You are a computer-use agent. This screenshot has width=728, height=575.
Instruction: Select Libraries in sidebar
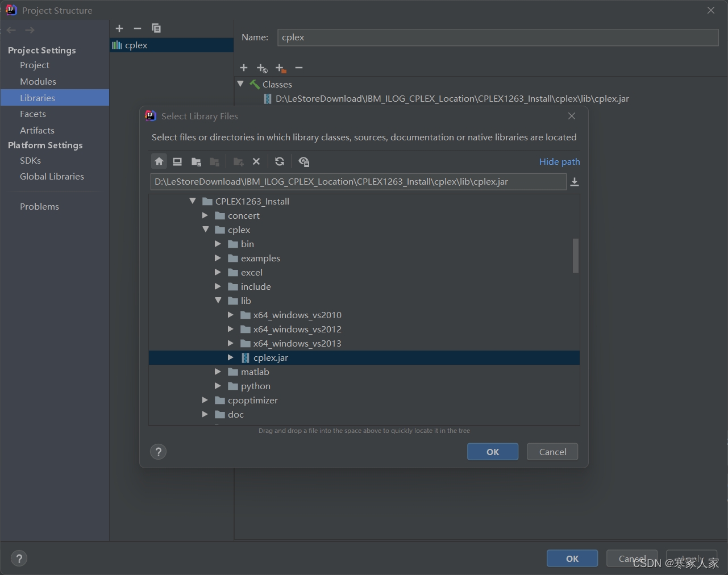(55, 98)
